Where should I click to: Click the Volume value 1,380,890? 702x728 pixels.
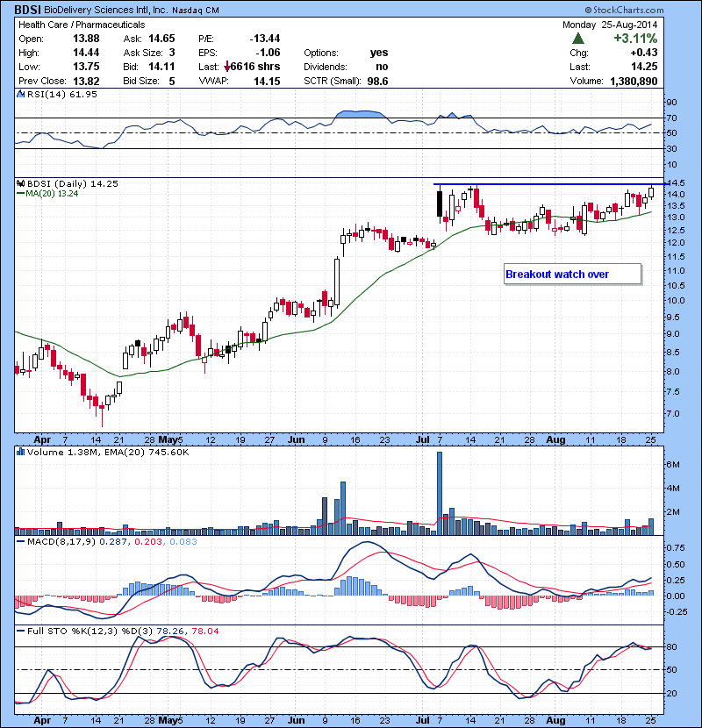(634, 82)
